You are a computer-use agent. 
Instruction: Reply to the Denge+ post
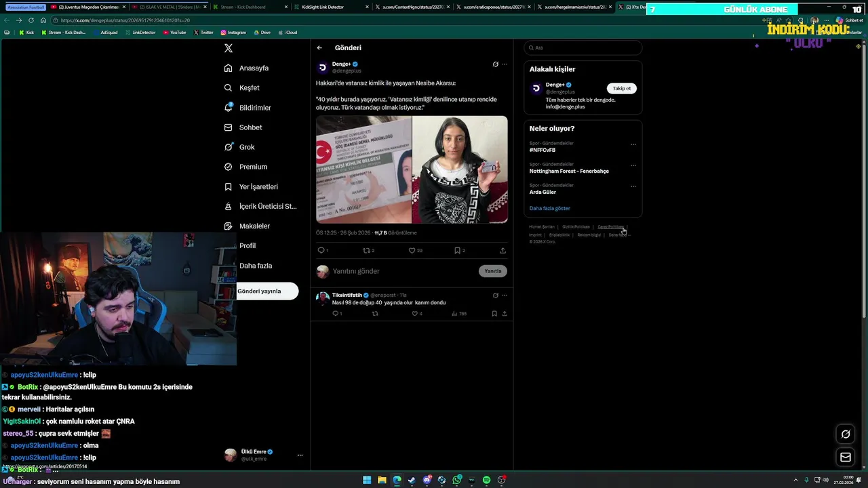(x=323, y=251)
